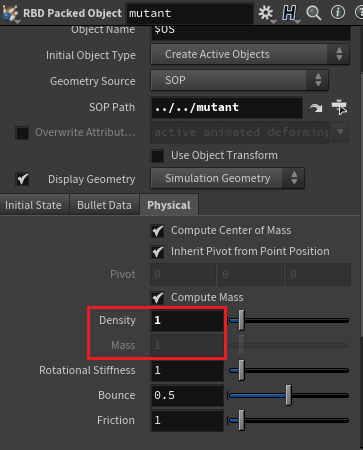Switch to the Bullet Data tab
This screenshot has width=363, height=450.
tap(104, 205)
